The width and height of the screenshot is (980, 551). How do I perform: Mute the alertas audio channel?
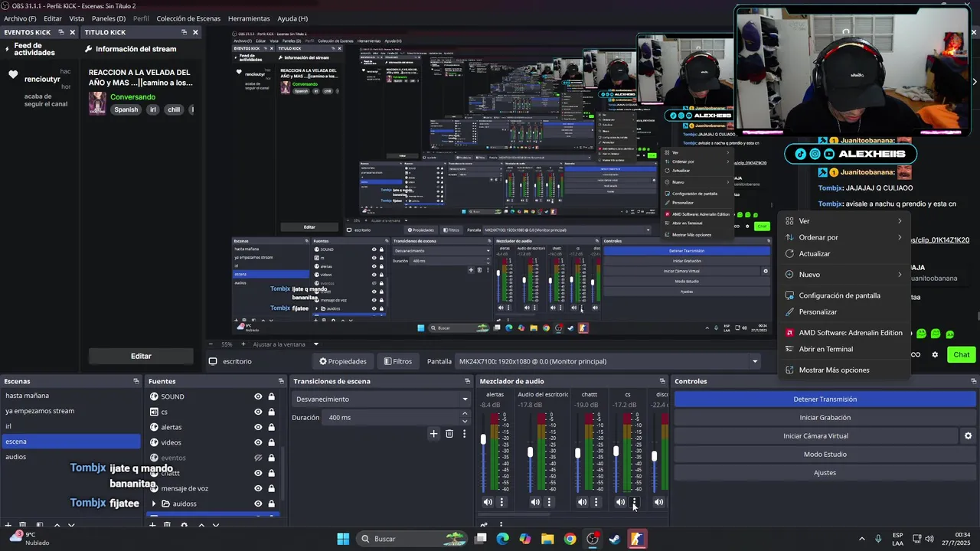pos(488,502)
